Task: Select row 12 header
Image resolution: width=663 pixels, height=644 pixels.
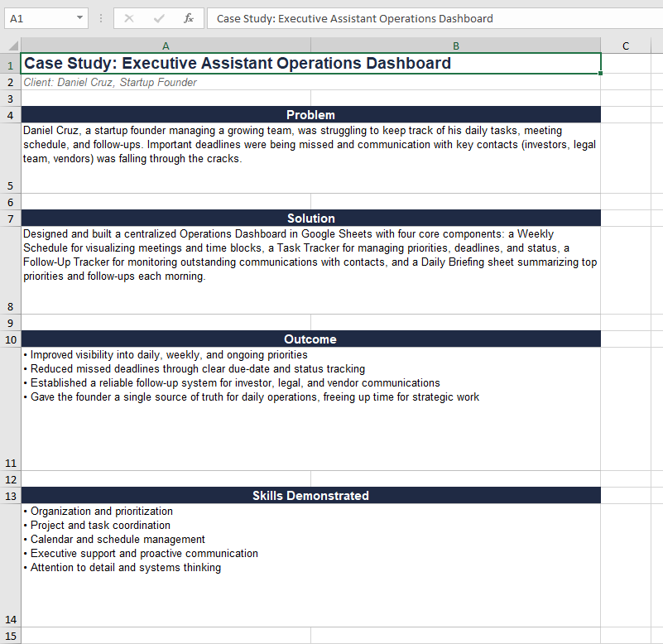Action: pos(10,479)
